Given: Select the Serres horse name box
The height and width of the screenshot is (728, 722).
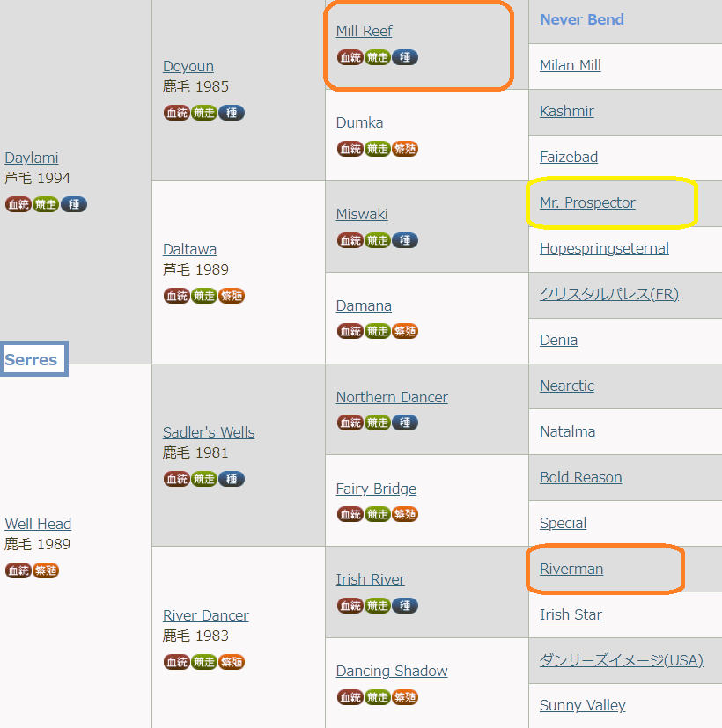Looking at the screenshot, I should pyautogui.click(x=33, y=359).
